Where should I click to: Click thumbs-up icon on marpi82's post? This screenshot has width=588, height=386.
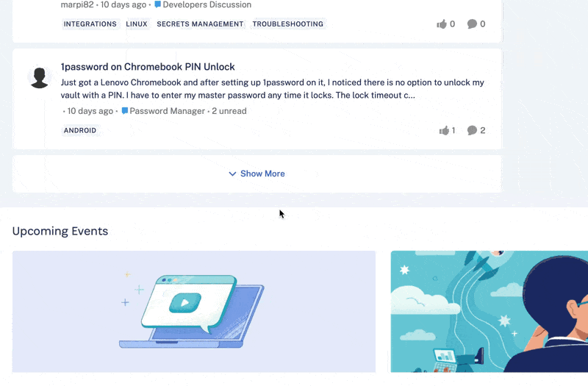pyautogui.click(x=442, y=24)
